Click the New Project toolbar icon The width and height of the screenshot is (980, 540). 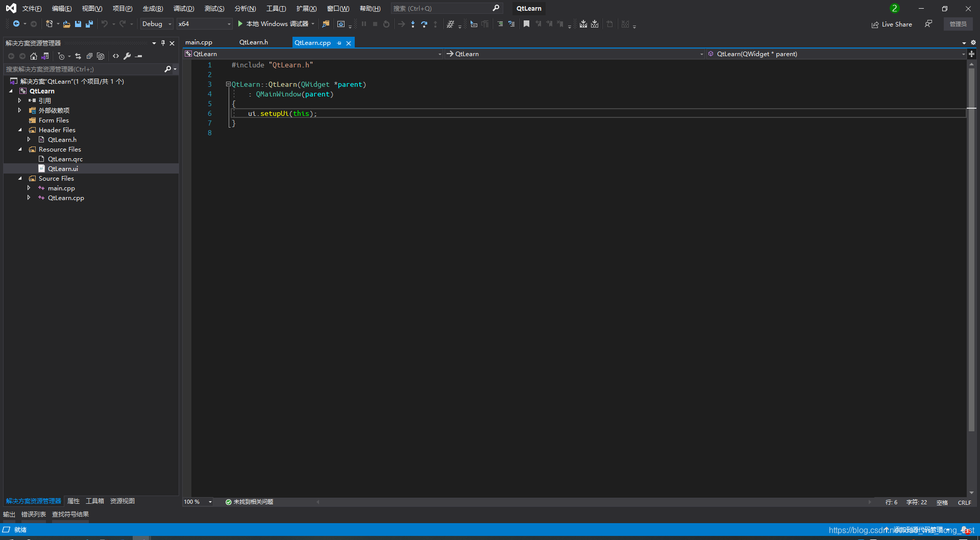[x=49, y=24]
